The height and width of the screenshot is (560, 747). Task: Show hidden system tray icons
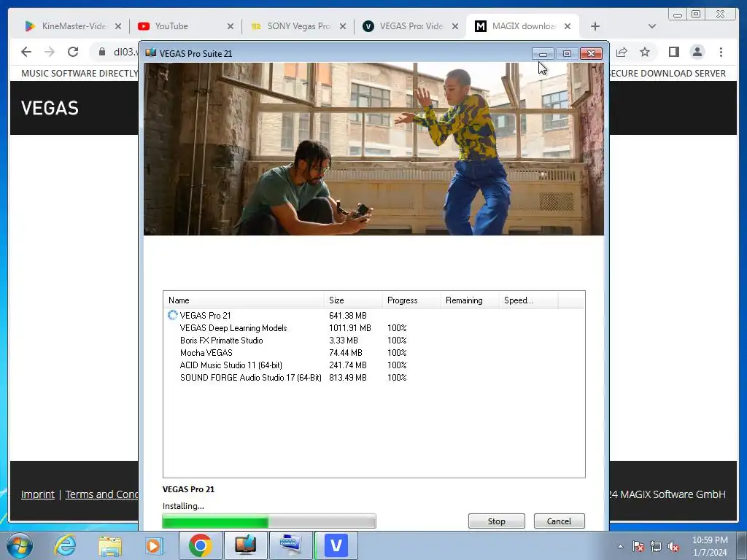[x=620, y=546]
